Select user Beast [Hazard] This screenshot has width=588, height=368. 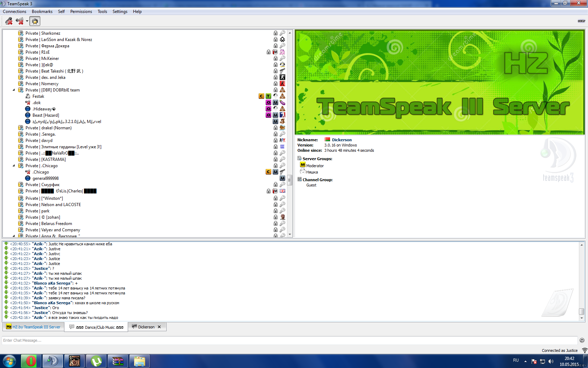pos(46,115)
